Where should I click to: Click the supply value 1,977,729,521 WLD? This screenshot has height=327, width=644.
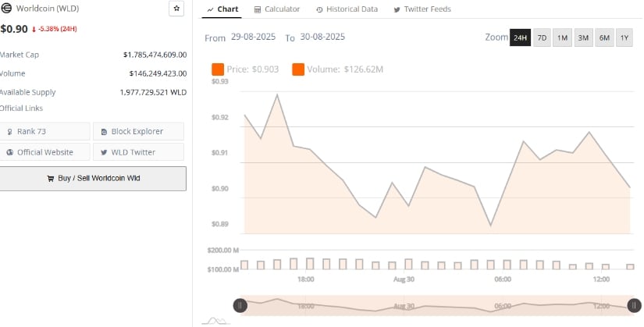click(153, 92)
